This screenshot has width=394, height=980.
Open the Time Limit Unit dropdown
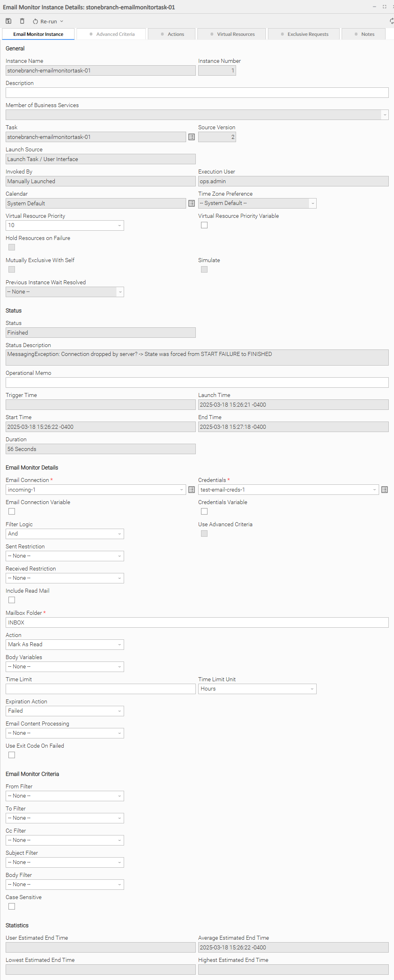pos(257,689)
